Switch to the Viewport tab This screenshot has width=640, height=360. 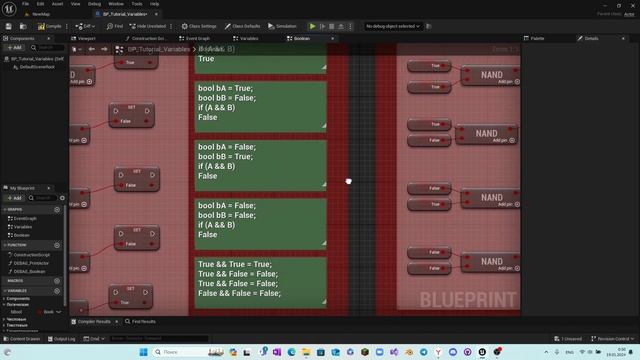83,38
